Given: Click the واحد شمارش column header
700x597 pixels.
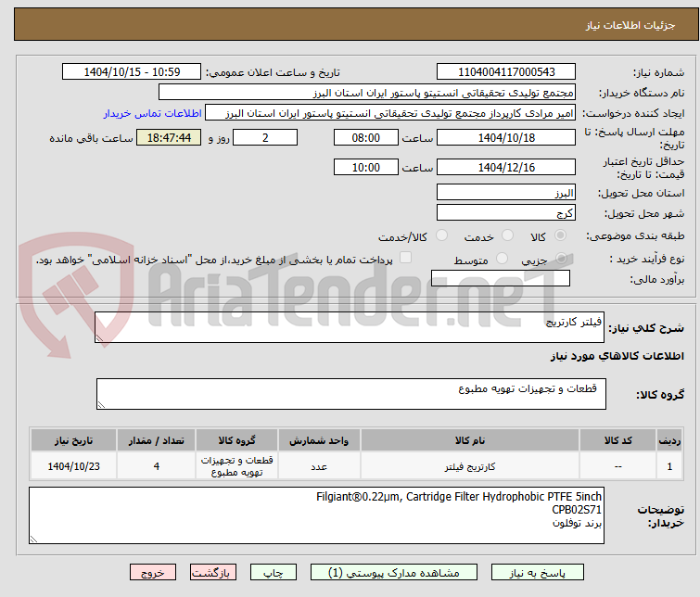Looking at the screenshot, I should point(319,440).
